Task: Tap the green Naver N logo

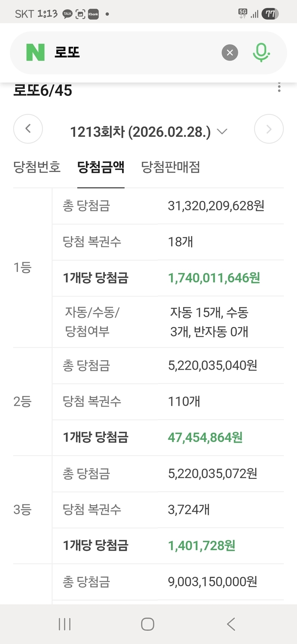Action: click(35, 53)
